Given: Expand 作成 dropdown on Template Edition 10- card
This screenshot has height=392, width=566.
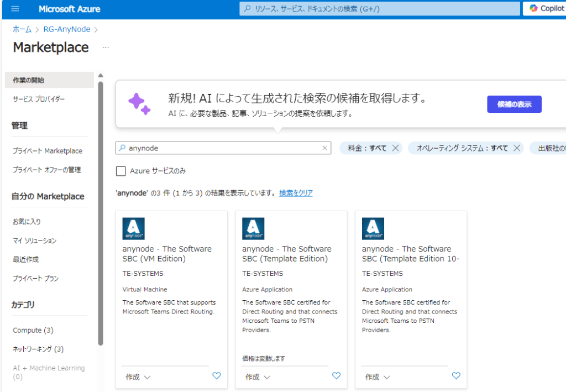Looking at the screenshot, I should point(378,377).
